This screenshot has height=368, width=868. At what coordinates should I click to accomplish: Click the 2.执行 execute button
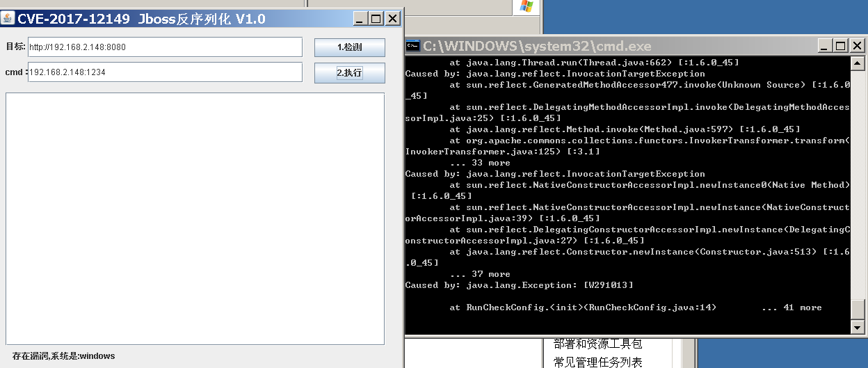[x=350, y=72]
